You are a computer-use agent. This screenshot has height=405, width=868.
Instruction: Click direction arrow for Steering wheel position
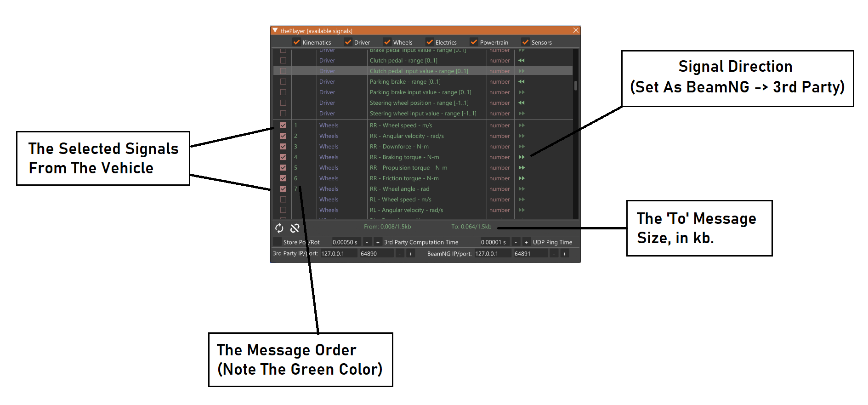(522, 103)
